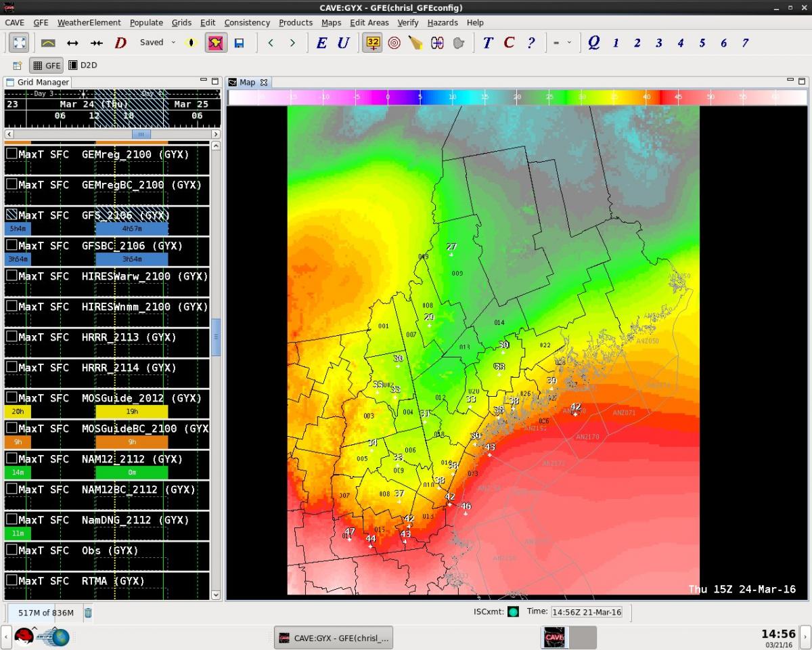Open the Hazards menu
Image resolution: width=812 pixels, height=650 pixels.
443,22
